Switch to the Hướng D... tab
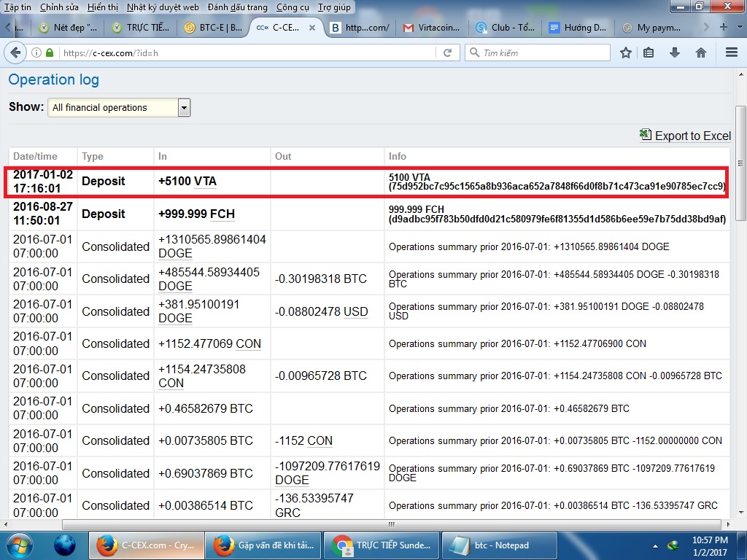747x560 pixels. 578,28
